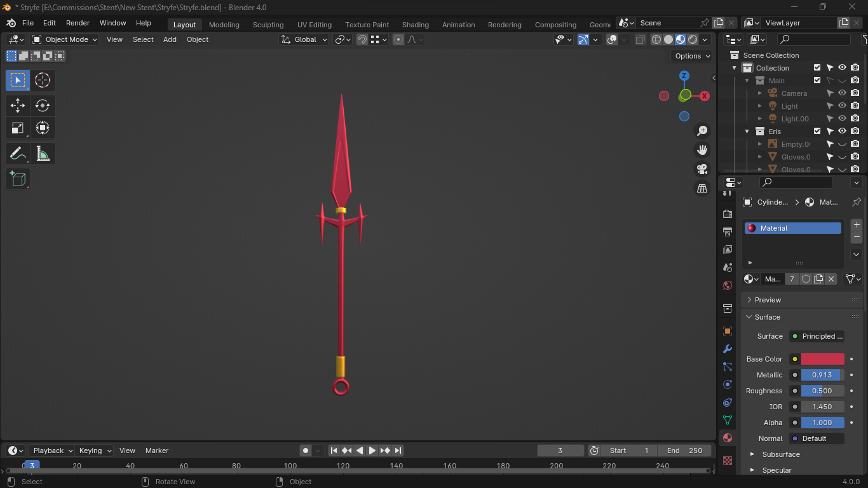Open Object properties tab icon
This screenshot has height=488, width=868.
coord(728,331)
